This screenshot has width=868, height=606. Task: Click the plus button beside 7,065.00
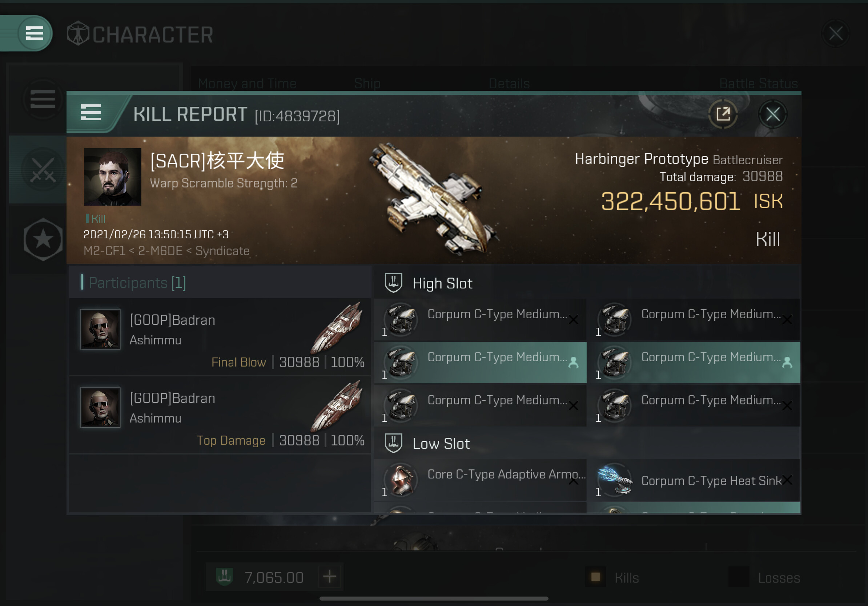click(330, 577)
